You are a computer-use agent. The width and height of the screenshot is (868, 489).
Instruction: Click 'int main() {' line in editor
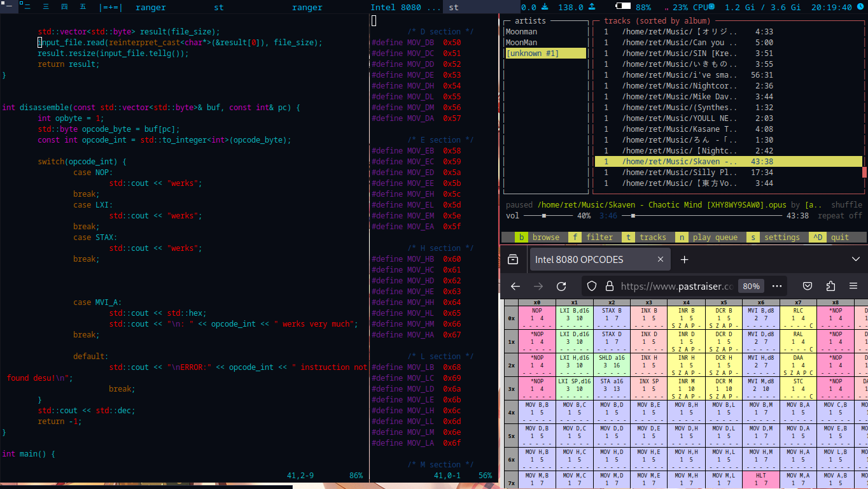(x=29, y=454)
